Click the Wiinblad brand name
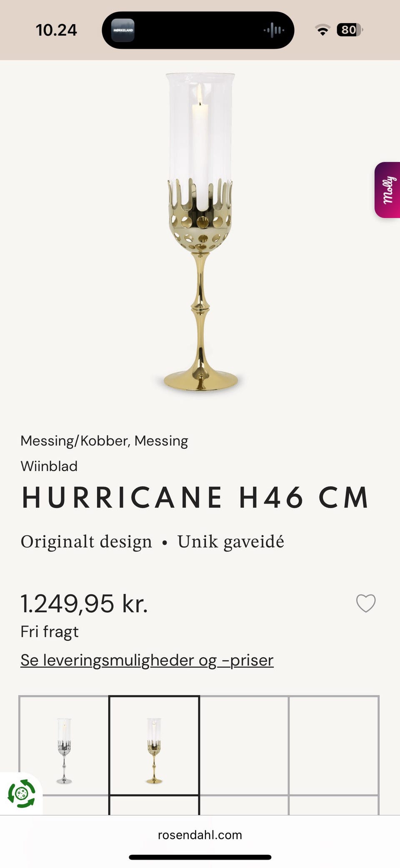Viewport: 400px width, 868px height. click(49, 466)
